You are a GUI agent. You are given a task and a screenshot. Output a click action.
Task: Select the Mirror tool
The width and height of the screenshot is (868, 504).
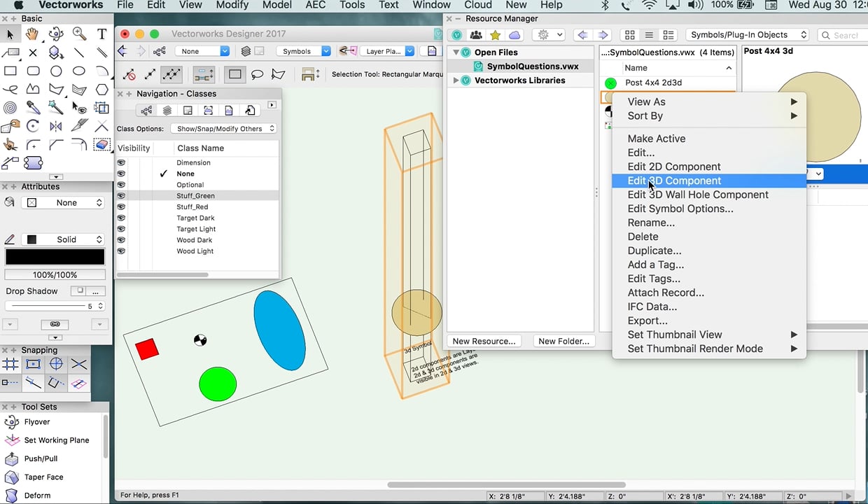tap(56, 126)
